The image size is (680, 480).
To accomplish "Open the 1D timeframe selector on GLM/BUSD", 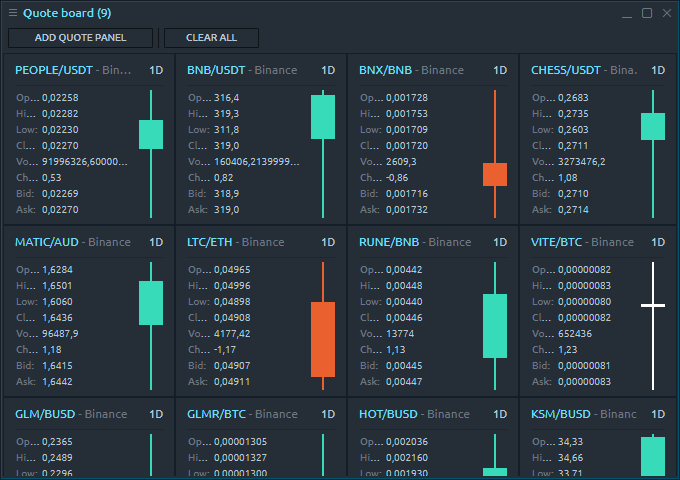I will [x=156, y=414].
